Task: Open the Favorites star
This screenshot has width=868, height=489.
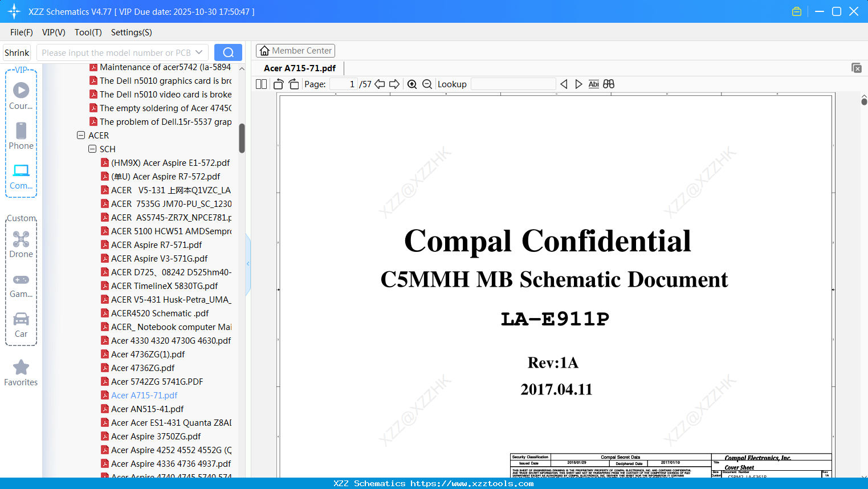Action: coord(21,368)
